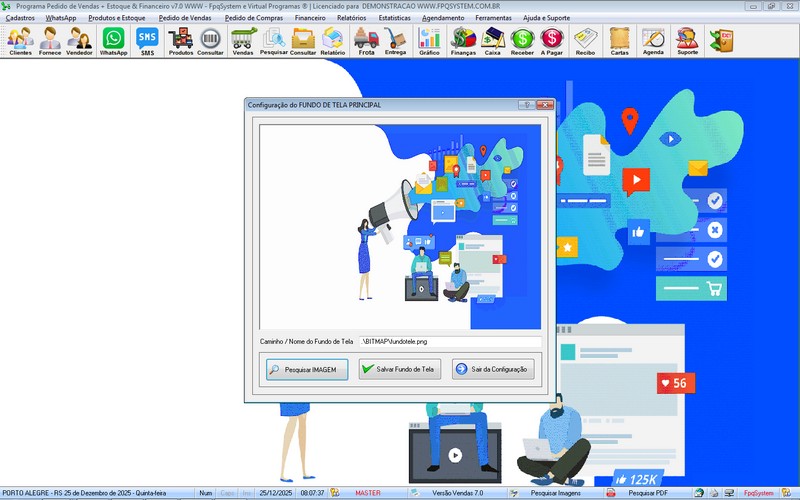
Task: Open the Consultar orders box icon
Action: pos(303,41)
